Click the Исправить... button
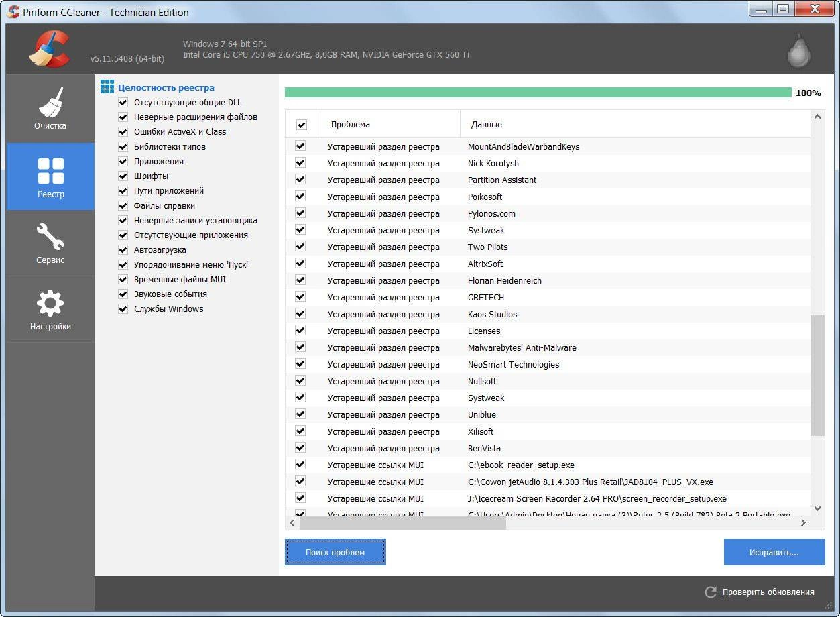This screenshot has width=840, height=617. point(774,552)
